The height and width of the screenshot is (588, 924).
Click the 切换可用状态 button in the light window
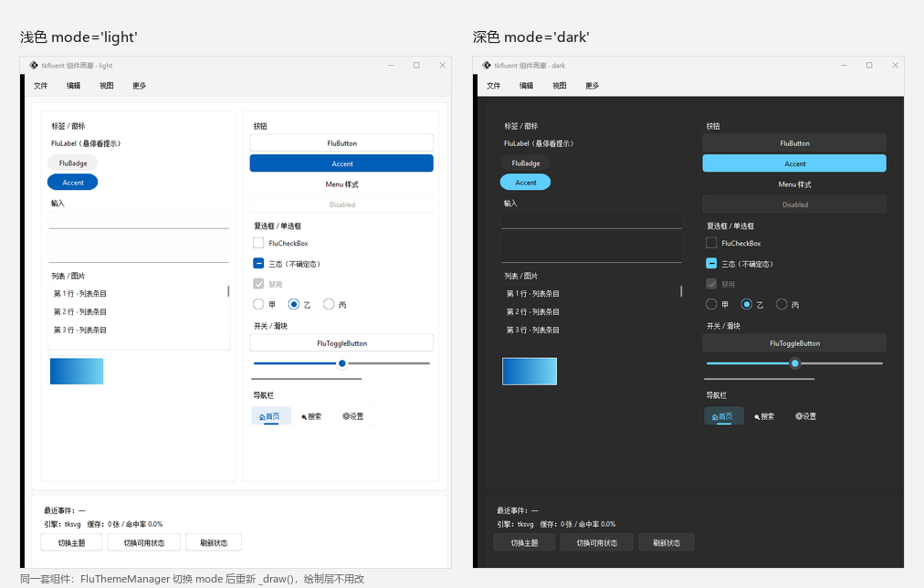coord(143,542)
